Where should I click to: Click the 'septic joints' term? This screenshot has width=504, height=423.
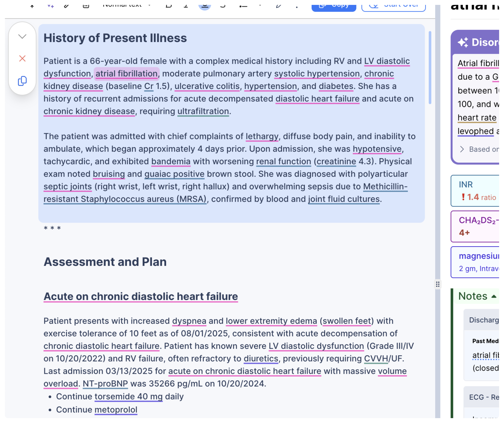pos(68,187)
